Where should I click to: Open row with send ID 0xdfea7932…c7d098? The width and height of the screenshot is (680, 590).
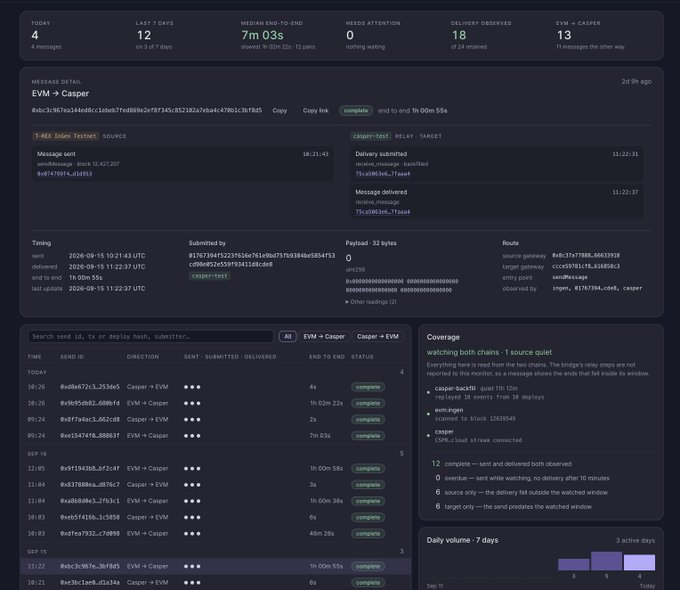pyautogui.click(x=216, y=534)
